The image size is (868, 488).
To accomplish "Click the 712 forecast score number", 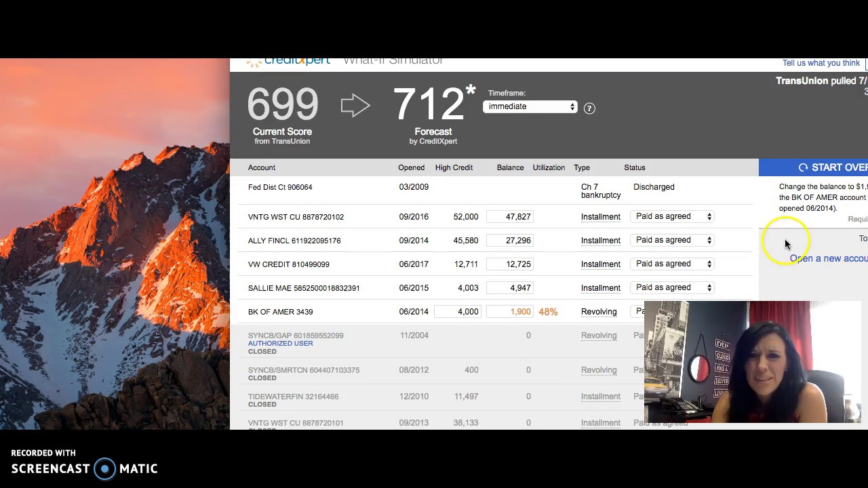I will coord(429,105).
